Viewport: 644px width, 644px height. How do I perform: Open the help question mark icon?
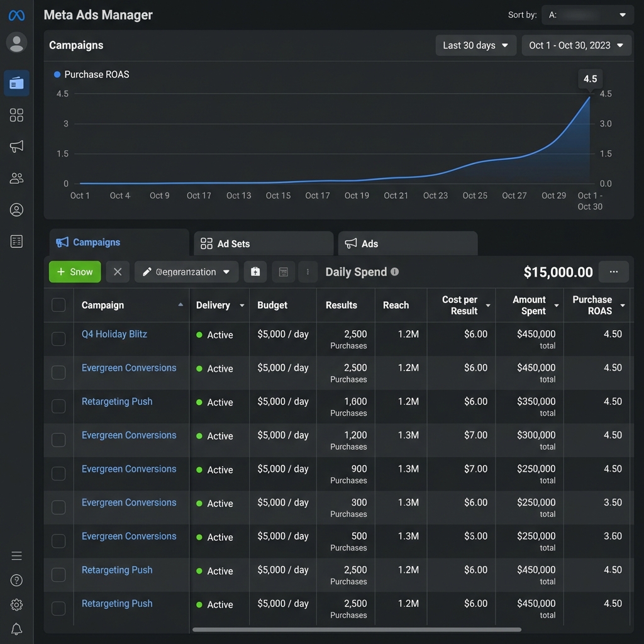click(x=16, y=580)
